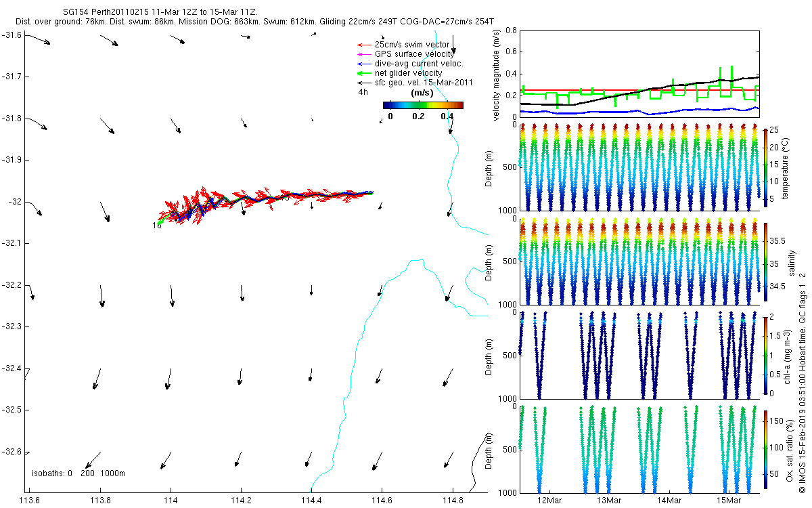Select the 12Mar date label on time axis

coord(549,500)
